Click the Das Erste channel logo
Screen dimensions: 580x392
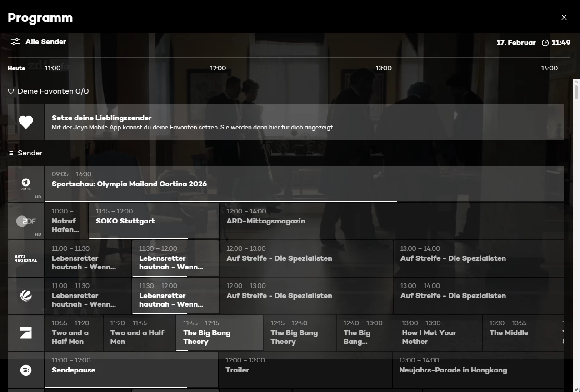[26, 184]
